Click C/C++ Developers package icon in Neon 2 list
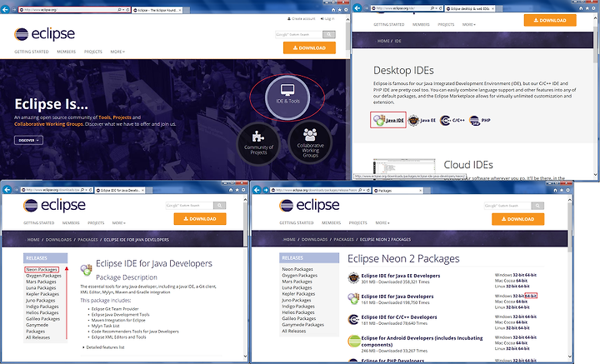The image size is (600, 364). tap(353, 319)
